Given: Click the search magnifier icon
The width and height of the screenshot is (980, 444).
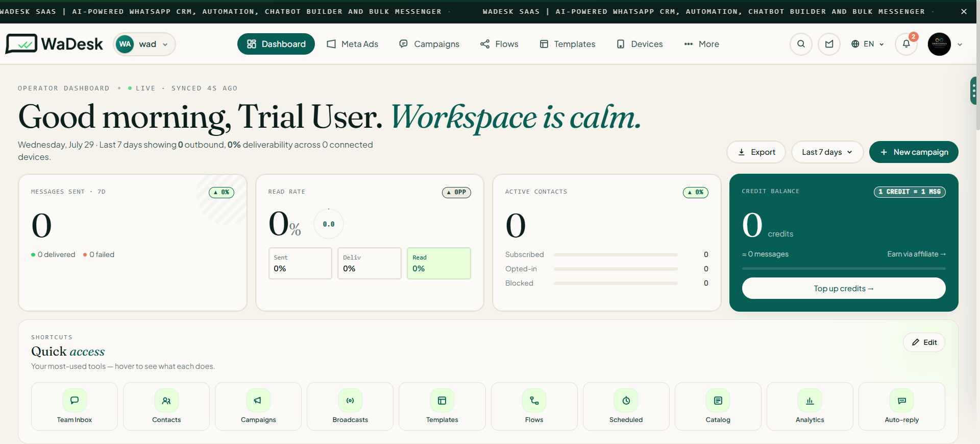Looking at the screenshot, I should coord(801,44).
